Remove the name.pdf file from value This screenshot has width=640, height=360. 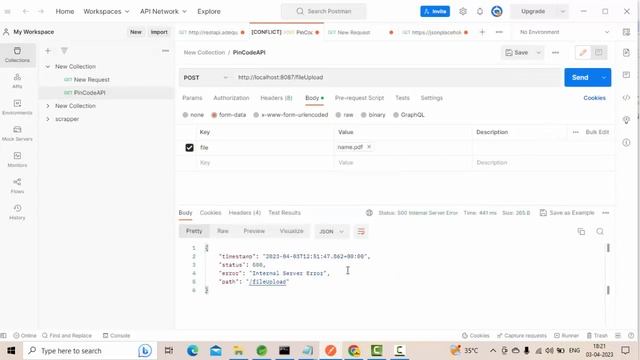click(369, 147)
